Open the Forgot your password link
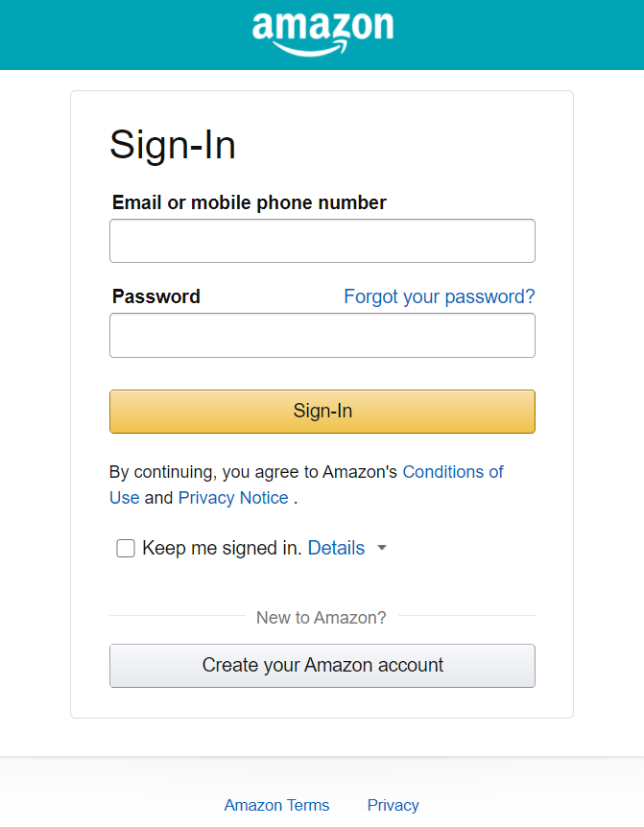 point(439,296)
